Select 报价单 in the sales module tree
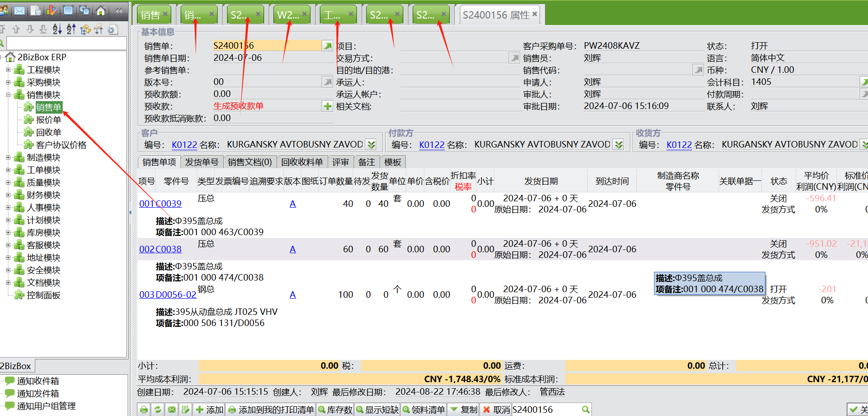The height and width of the screenshot is (416, 868). point(48,120)
